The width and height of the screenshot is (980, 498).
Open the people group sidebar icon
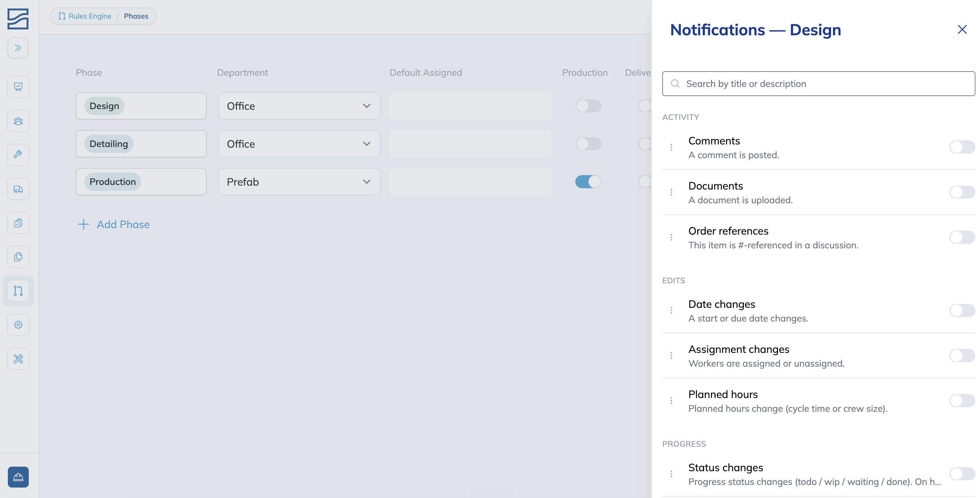point(18,121)
